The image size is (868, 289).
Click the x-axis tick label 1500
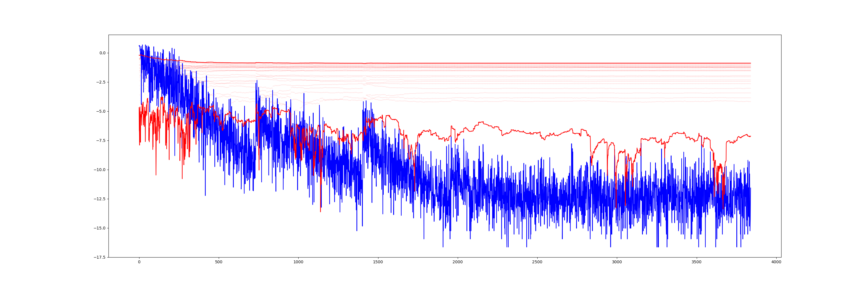click(x=378, y=262)
